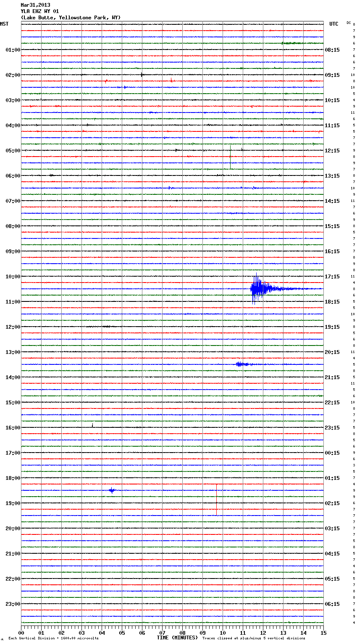This screenshot has width=357, height=644.
Task: Click the '02:00' MST time label
Action: pos(13,75)
